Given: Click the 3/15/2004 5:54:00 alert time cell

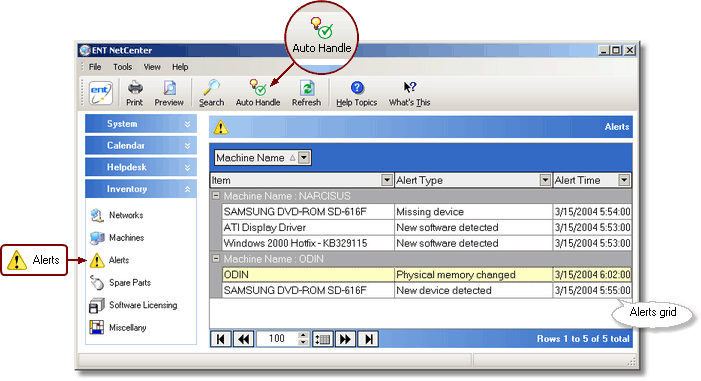Looking at the screenshot, I should [592, 212].
